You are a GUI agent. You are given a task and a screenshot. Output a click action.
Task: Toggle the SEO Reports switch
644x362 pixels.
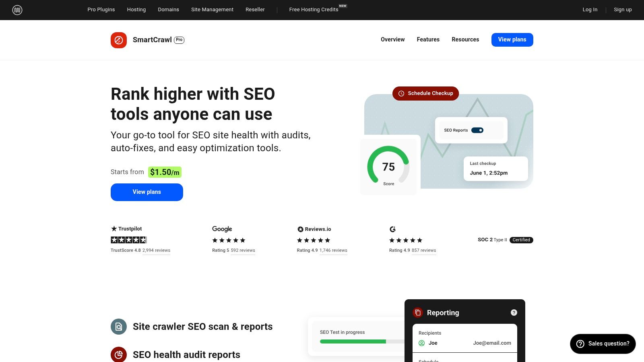(477, 130)
